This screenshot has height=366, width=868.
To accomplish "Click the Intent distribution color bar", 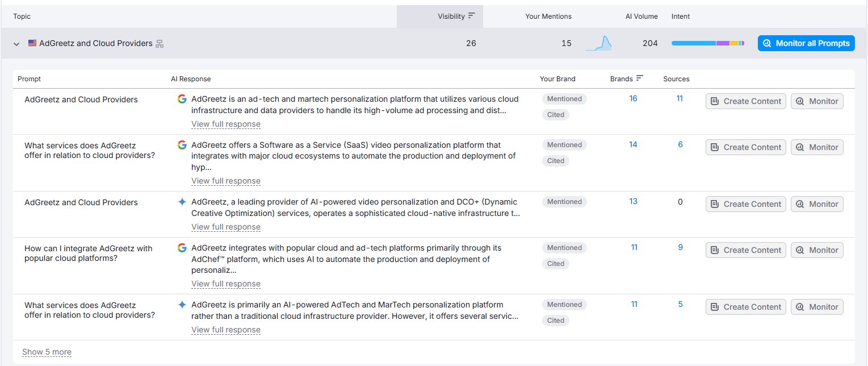I will (707, 43).
